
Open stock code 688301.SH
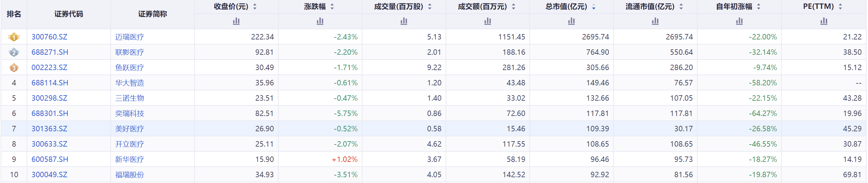click(50, 113)
